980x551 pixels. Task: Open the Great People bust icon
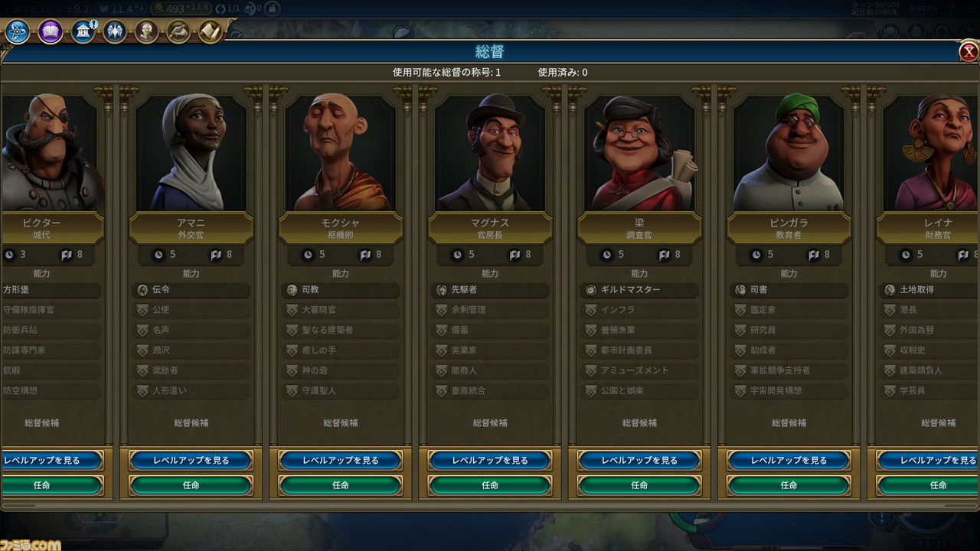coord(146,32)
